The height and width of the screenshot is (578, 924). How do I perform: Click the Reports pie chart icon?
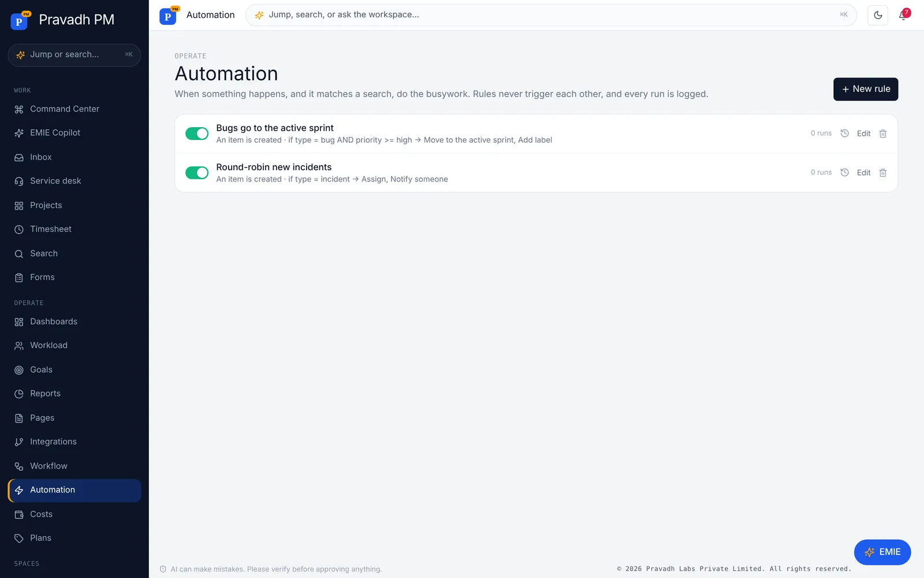point(19,394)
